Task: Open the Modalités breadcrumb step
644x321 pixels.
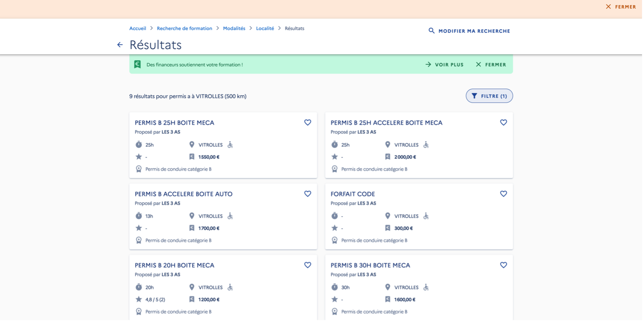Action: pos(234,28)
